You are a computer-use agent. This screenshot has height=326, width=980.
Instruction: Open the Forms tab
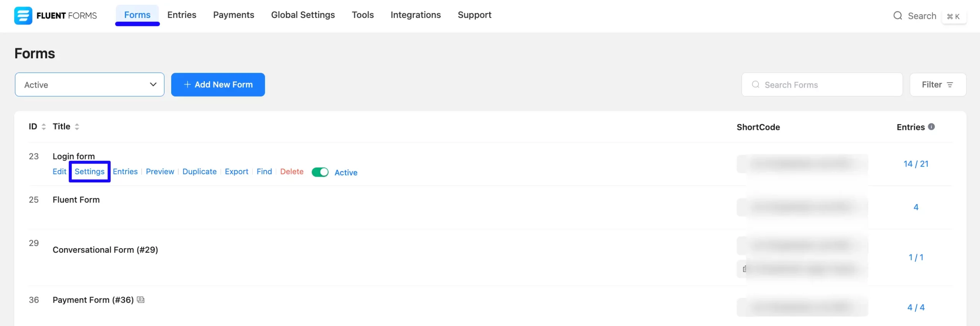tap(137, 15)
